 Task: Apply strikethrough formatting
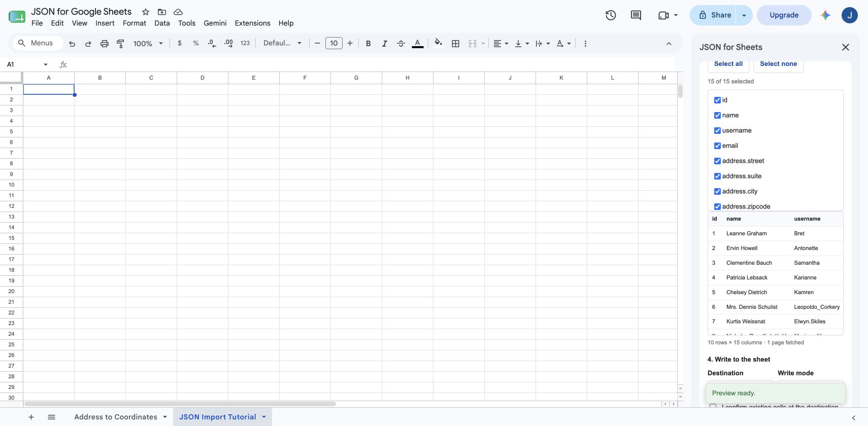coord(401,44)
